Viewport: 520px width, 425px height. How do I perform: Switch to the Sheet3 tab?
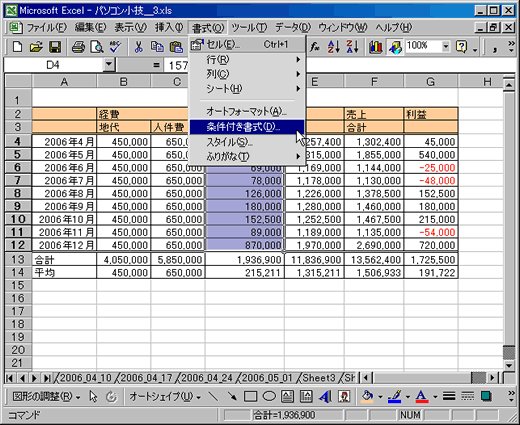(319, 378)
